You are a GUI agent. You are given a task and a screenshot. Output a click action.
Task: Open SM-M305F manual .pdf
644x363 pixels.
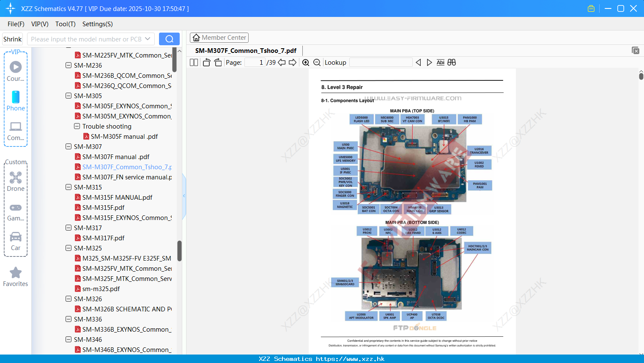click(124, 137)
